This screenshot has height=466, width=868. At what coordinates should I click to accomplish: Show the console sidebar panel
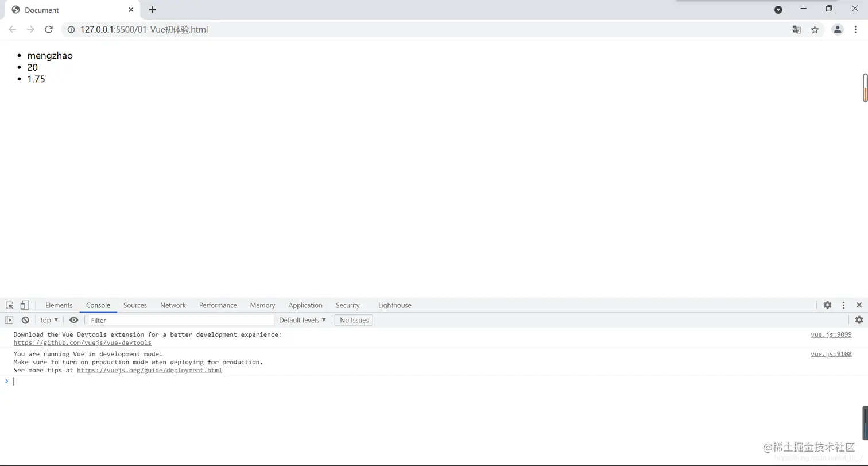[9, 320]
